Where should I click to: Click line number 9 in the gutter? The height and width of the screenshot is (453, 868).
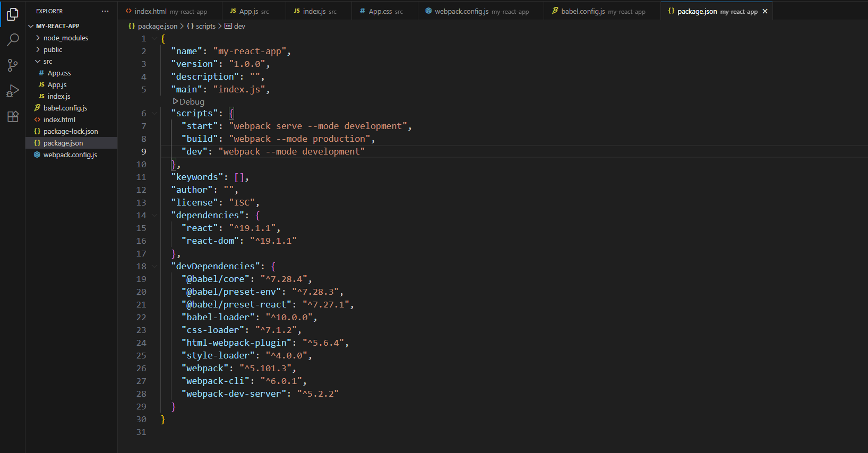[143, 151]
